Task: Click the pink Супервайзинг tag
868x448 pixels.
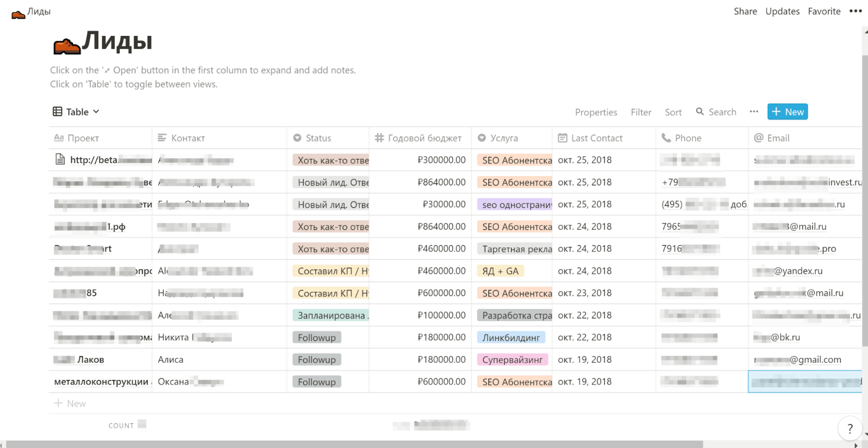Action: pos(512,360)
